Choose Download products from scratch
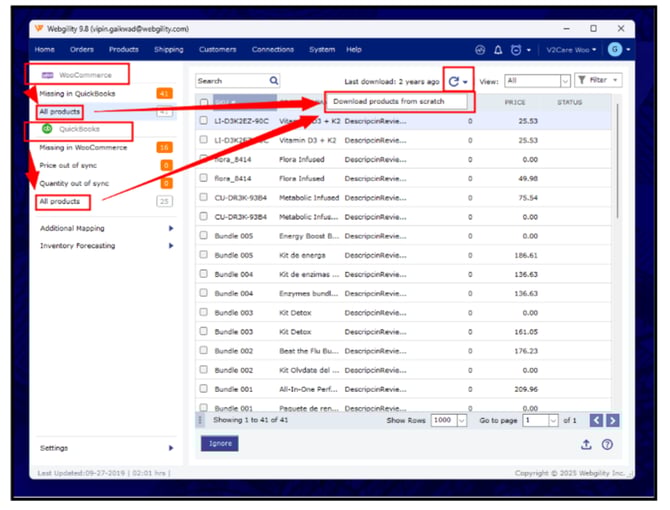This screenshot has height=510, width=670. tap(388, 101)
